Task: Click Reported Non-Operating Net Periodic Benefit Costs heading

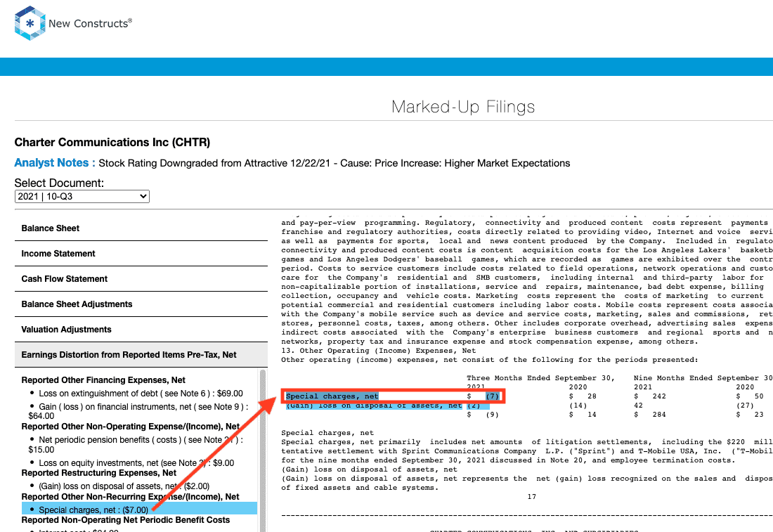Action: click(x=125, y=519)
